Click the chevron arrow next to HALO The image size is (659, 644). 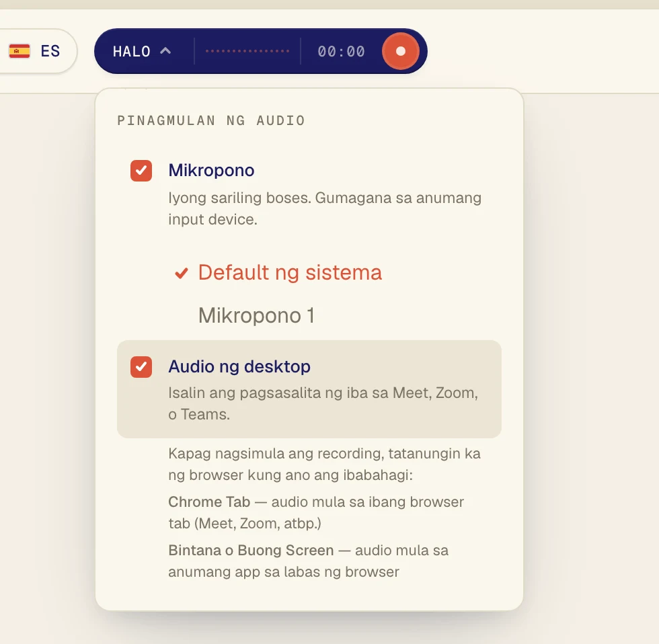click(165, 51)
